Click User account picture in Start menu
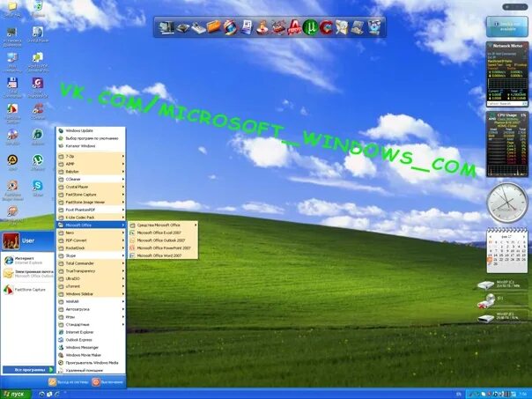The height and width of the screenshot is (399, 532). (11, 241)
